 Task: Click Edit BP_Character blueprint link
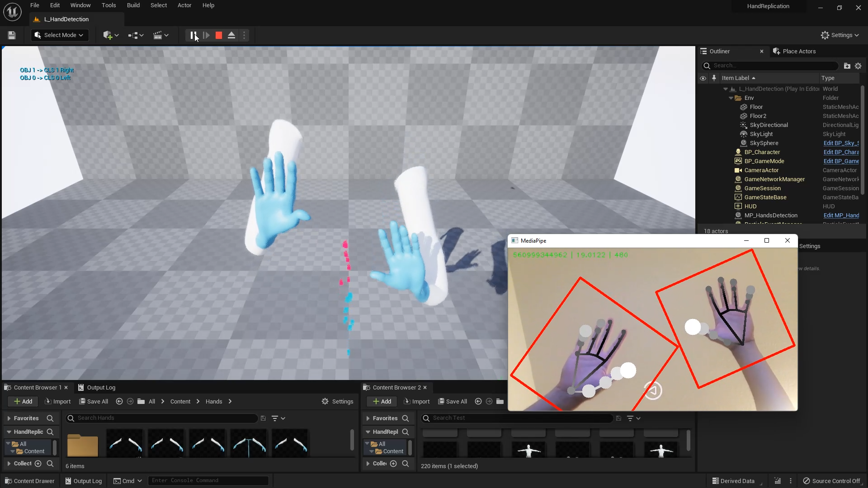click(x=841, y=152)
